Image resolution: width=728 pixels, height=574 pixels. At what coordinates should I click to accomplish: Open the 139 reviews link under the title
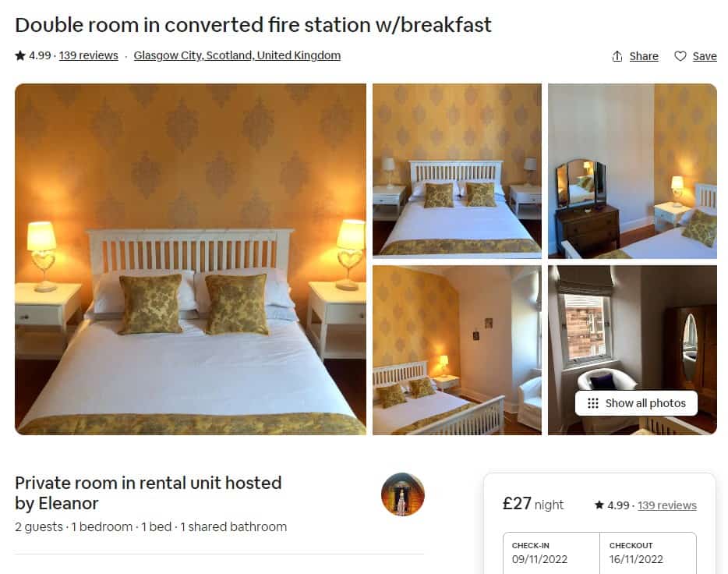pyautogui.click(x=88, y=55)
